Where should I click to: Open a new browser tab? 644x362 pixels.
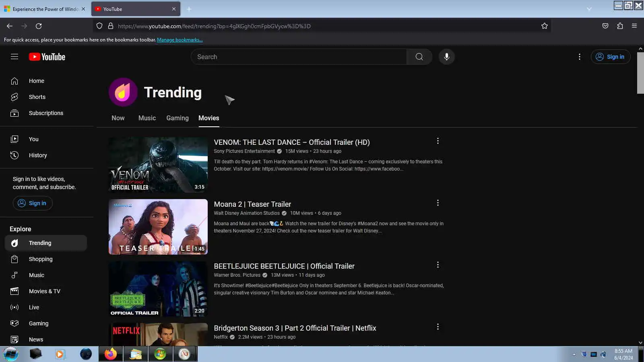pyautogui.click(x=189, y=9)
